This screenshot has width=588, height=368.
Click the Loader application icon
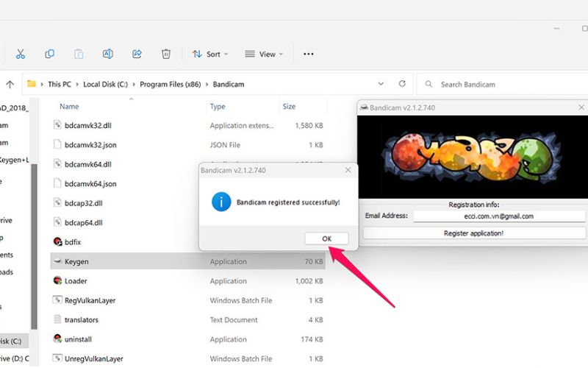(57, 280)
